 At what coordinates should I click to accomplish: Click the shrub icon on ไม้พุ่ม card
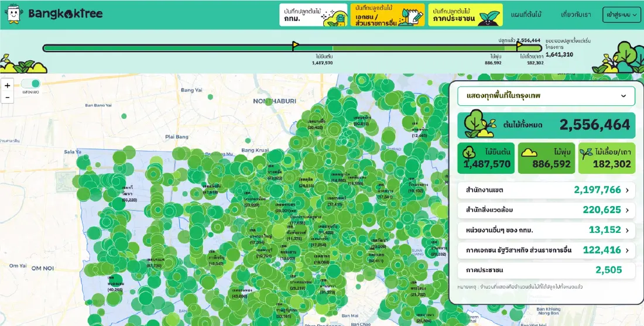click(529, 153)
